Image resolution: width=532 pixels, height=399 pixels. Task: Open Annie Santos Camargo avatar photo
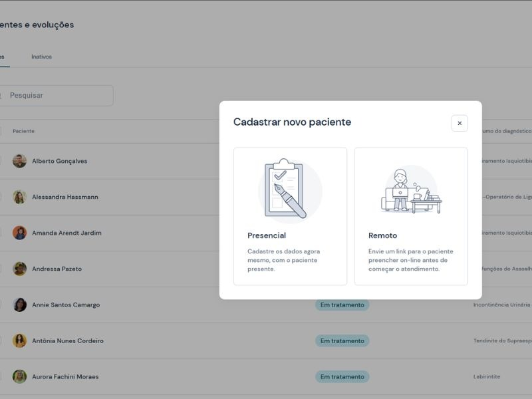pos(19,305)
